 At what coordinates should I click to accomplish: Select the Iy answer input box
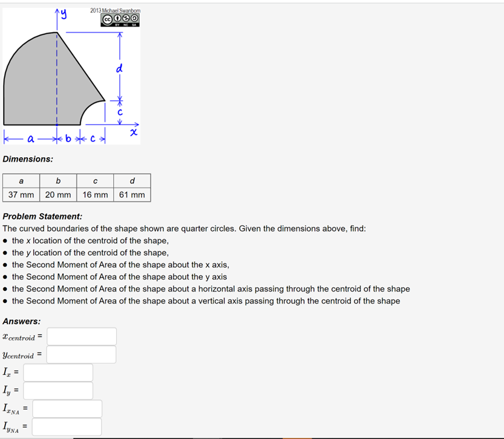click(57, 391)
